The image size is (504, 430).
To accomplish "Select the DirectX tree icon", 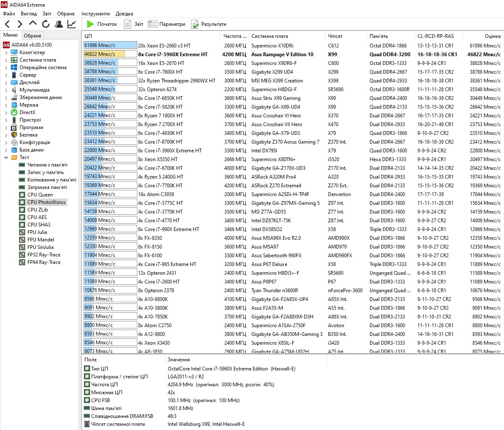I will point(14,112).
